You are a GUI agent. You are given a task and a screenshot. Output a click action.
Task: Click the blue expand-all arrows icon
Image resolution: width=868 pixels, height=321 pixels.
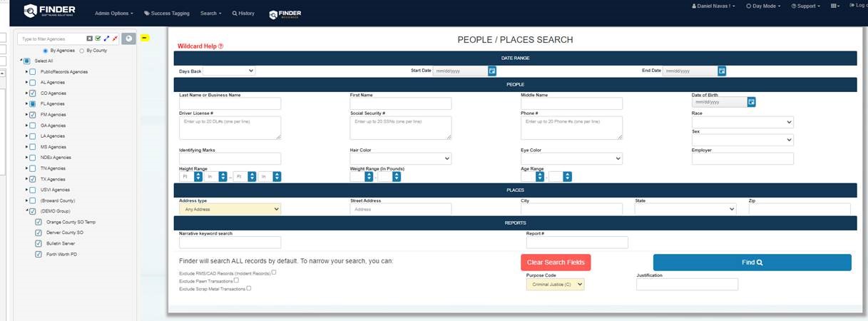pos(106,39)
